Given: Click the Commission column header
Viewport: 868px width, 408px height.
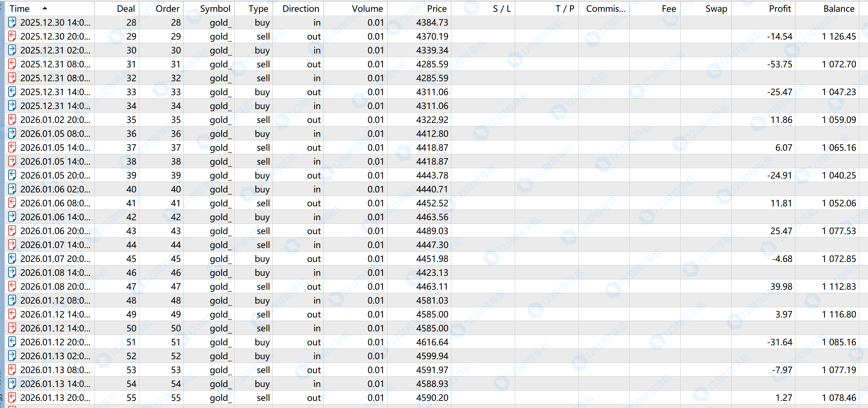Looking at the screenshot, I should click(x=605, y=9).
